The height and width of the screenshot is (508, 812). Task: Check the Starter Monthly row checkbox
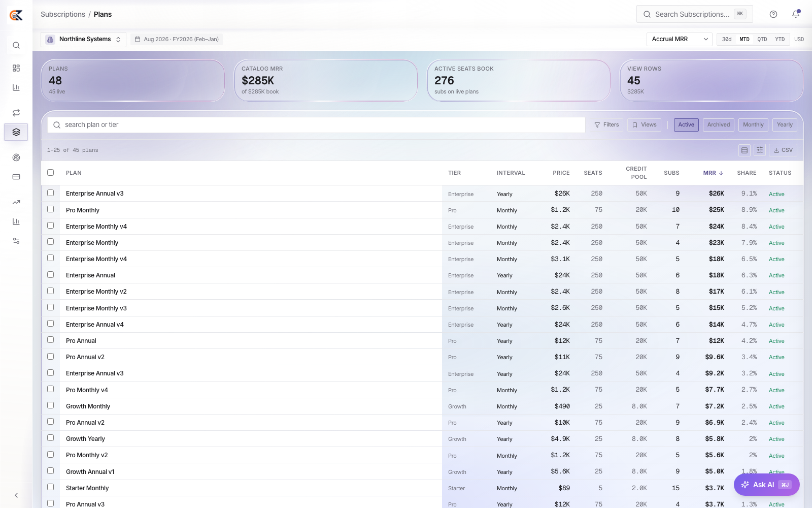pos(51,487)
